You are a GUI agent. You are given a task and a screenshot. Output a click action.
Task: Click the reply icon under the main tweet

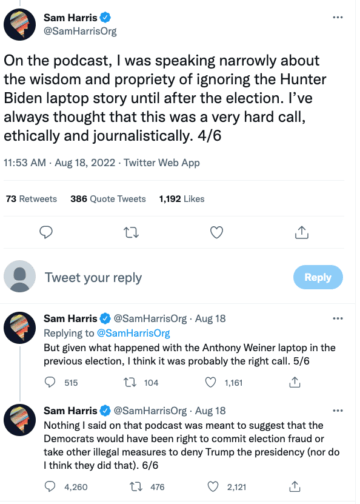coord(46,232)
